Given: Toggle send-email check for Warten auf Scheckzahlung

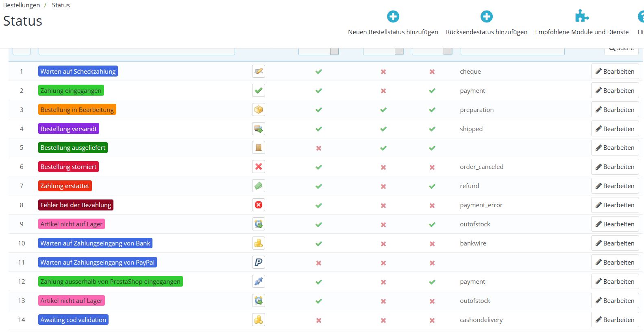Looking at the screenshot, I should coord(319,72).
